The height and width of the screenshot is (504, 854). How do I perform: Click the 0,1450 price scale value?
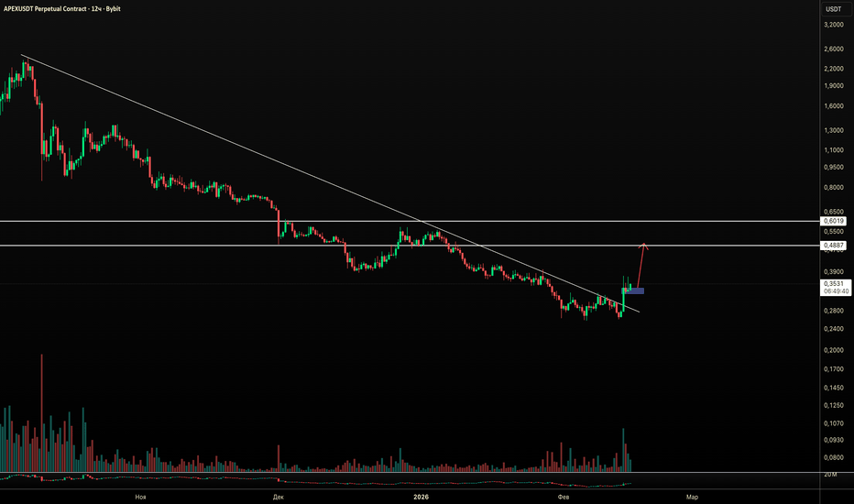[x=834, y=388]
